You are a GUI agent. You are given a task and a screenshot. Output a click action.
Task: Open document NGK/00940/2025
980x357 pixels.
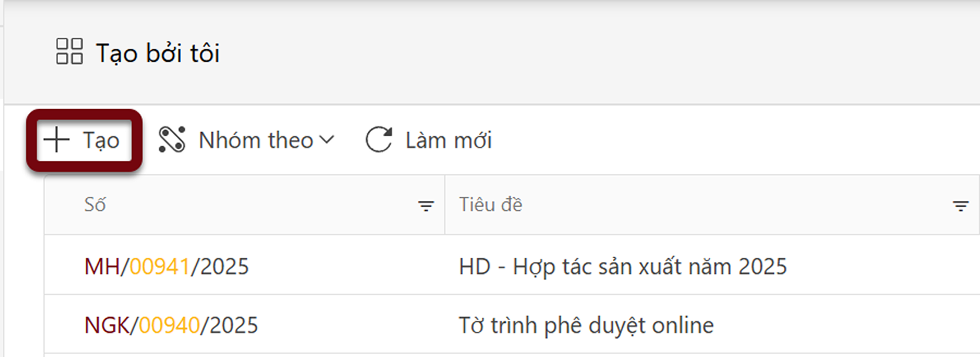point(170,324)
